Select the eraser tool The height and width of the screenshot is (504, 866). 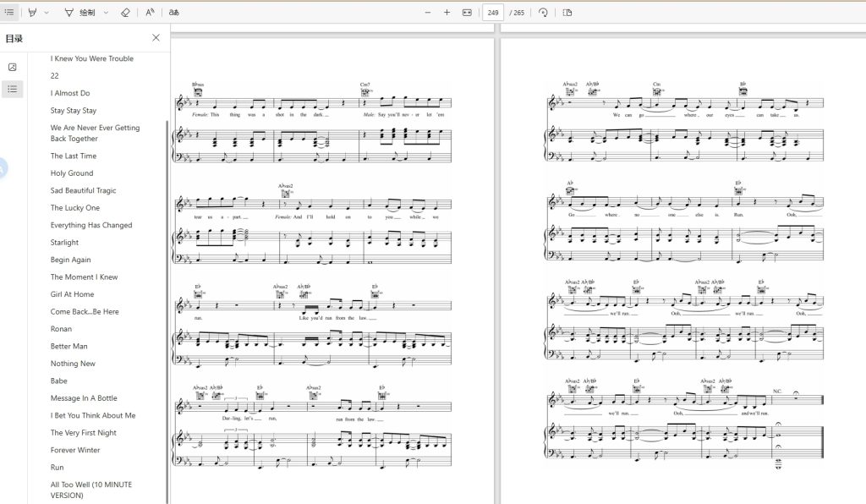[x=125, y=12]
